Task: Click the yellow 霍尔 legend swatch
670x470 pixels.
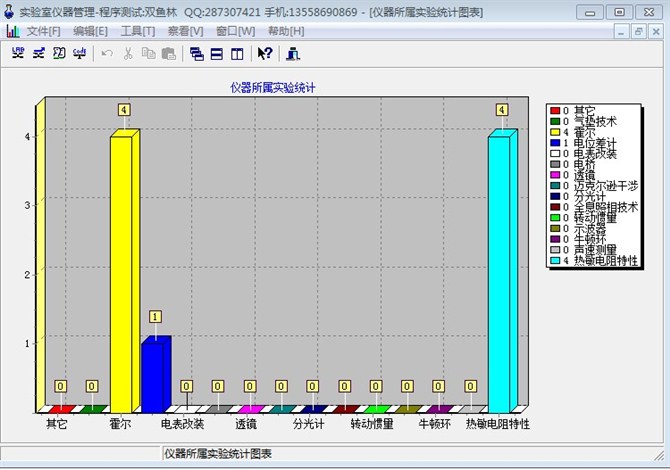Action: coord(555,132)
